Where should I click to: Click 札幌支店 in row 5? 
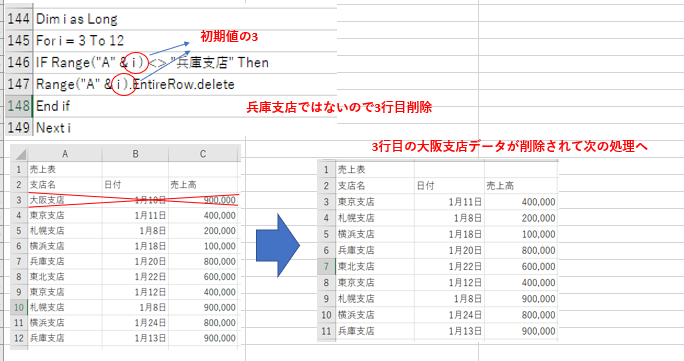coord(65,231)
